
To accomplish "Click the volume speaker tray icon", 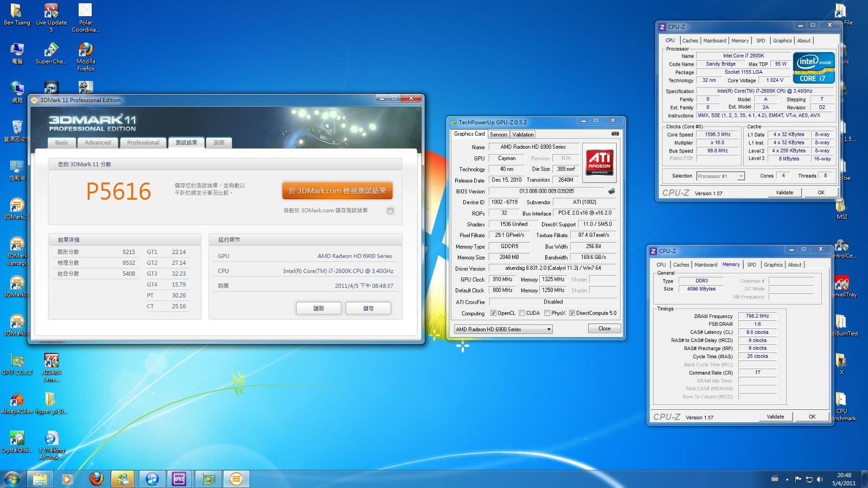I will click(x=820, y=479).
